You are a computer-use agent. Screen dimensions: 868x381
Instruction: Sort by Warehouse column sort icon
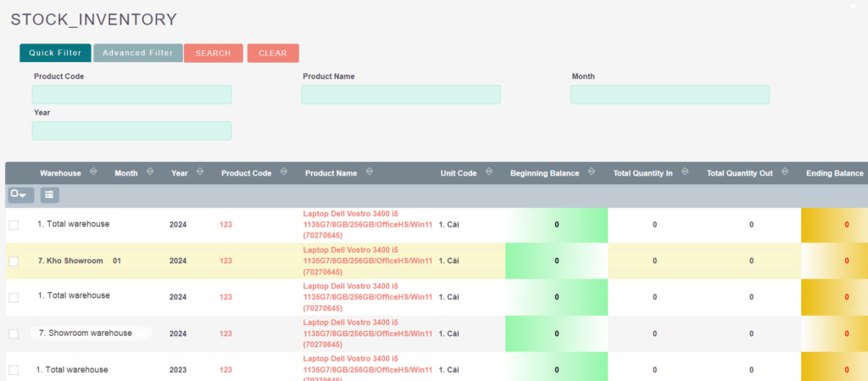(x=93, y=172)
